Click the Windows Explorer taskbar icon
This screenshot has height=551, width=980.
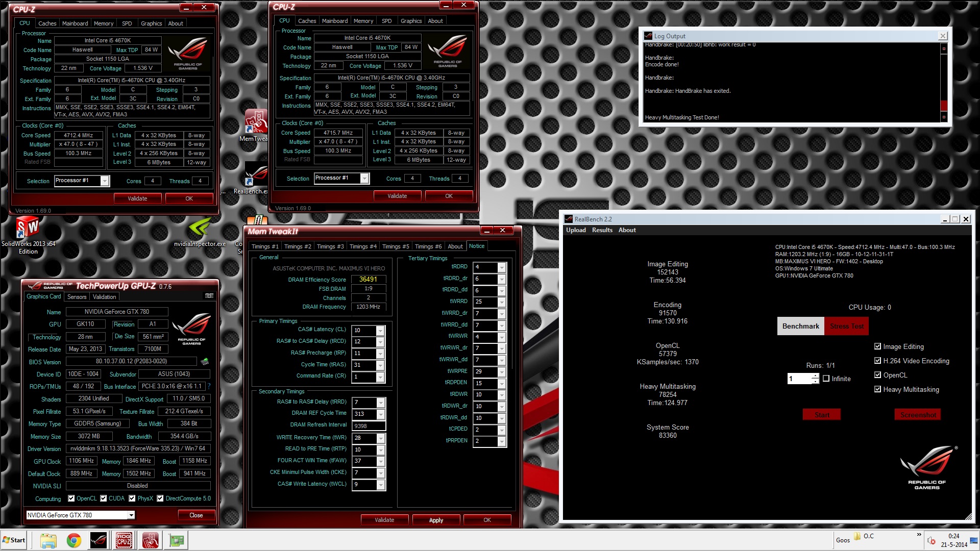click(x=48, y=540)
